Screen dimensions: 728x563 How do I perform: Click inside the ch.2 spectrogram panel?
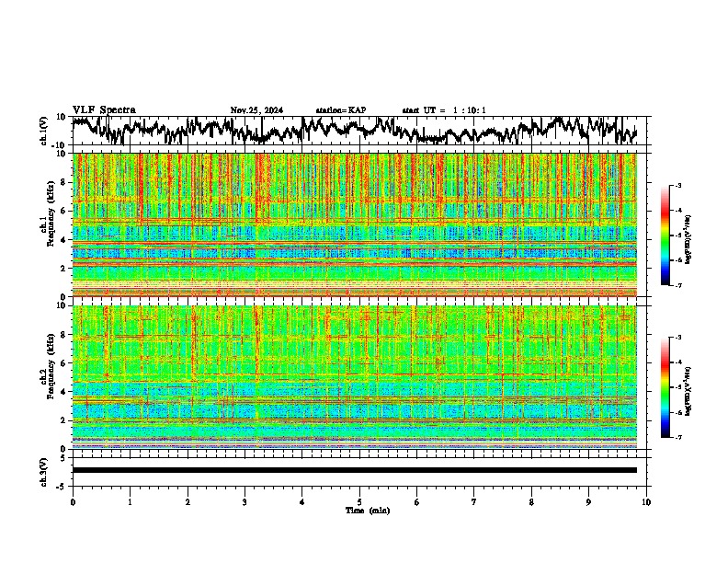(x=355, y=377)
